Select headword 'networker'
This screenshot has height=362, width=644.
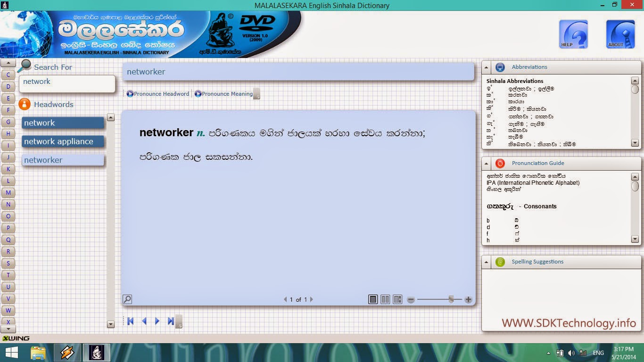[x=63, y=160]
